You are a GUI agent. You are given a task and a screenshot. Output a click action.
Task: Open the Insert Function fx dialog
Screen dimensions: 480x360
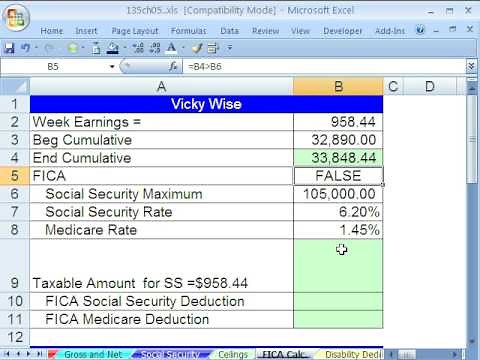(x=173, y=67)
